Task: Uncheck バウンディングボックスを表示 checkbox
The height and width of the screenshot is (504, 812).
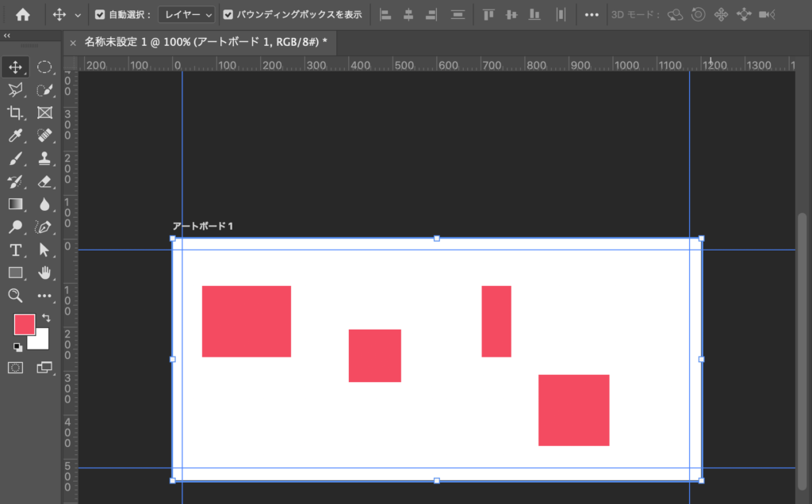Action: 228,14
